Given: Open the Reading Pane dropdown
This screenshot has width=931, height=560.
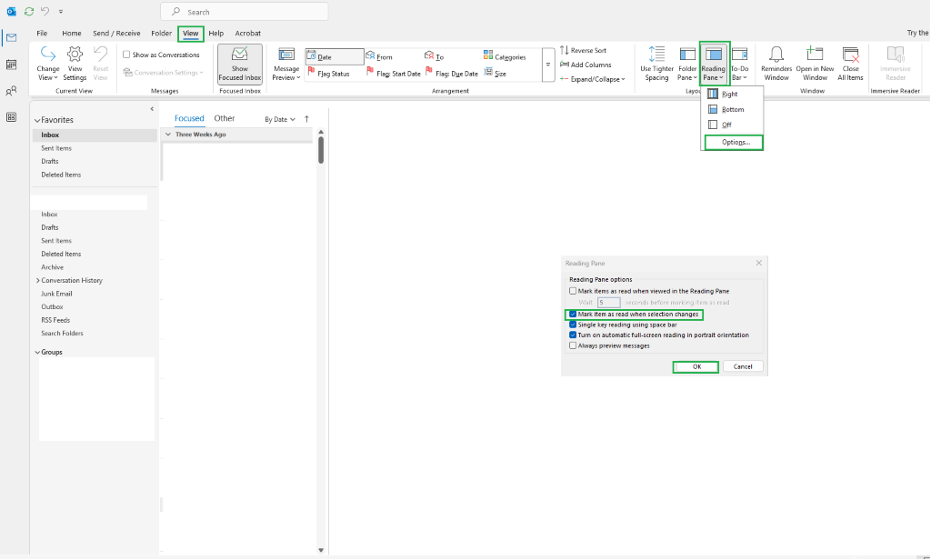Looking at the screenshot, I should [x=714, y=64].
